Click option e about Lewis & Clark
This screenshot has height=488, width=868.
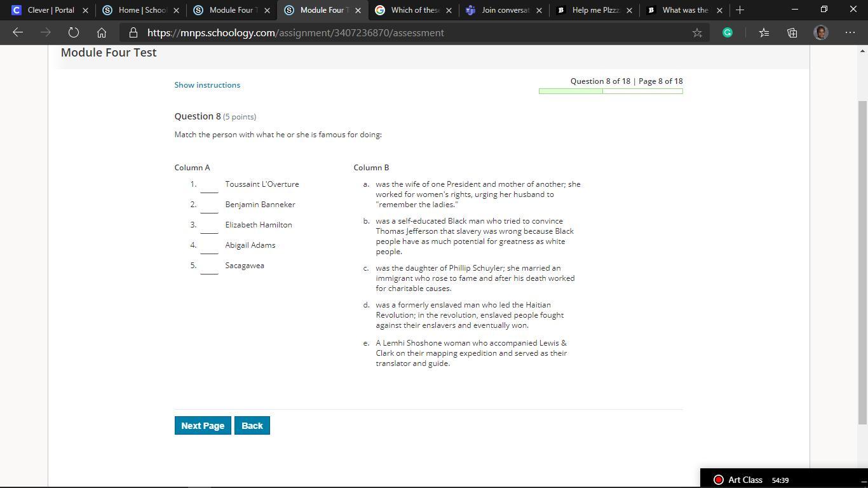click(471, 353)
